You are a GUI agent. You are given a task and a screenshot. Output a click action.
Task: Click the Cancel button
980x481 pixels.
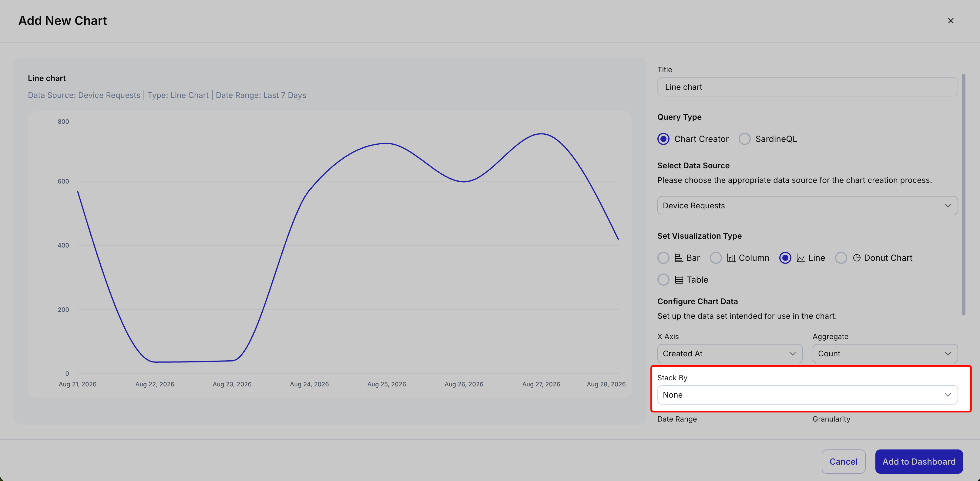click(844, 462)
